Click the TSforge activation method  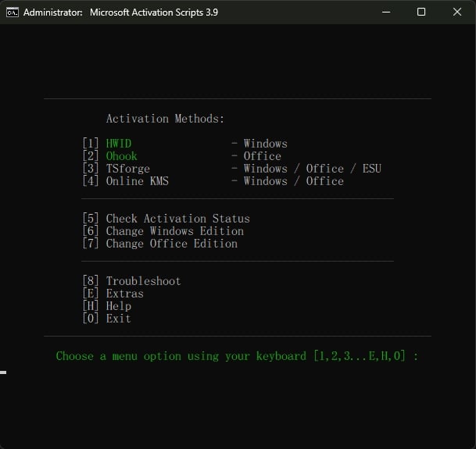point(128,169)
